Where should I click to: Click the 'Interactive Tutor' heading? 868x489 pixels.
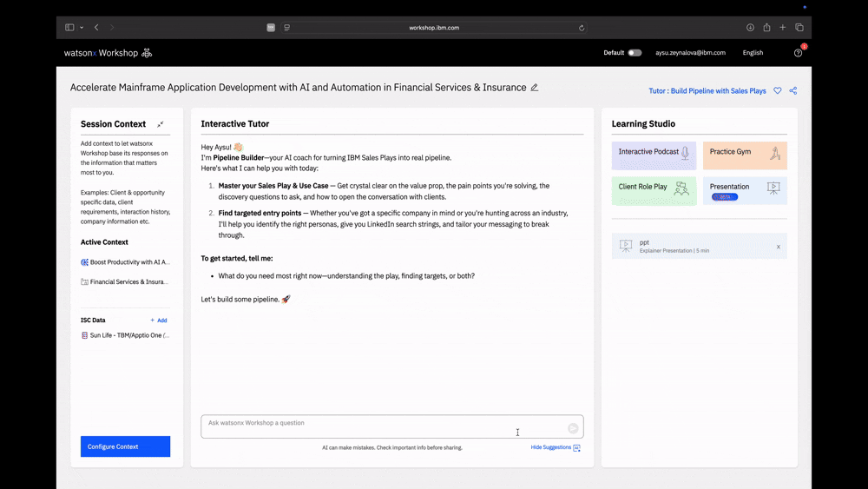[234, 124]
